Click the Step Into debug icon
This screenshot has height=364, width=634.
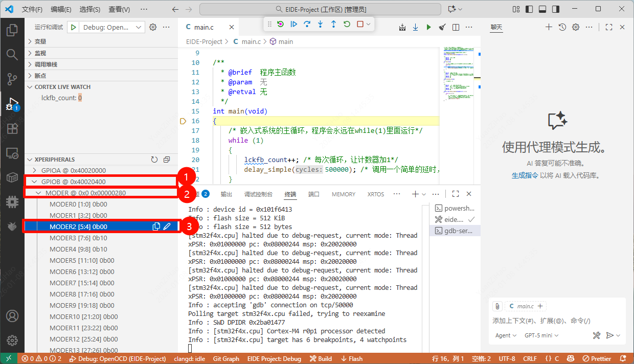[321, 24]
